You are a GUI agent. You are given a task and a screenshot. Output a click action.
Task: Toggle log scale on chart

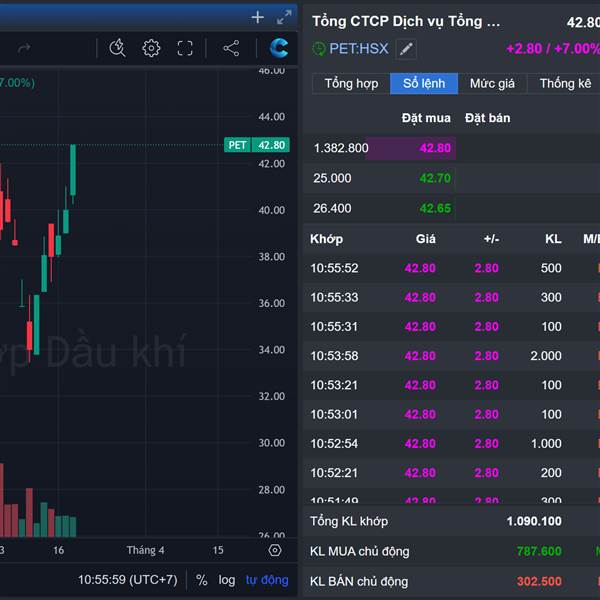pyautogui.click(x=227, y=580)
